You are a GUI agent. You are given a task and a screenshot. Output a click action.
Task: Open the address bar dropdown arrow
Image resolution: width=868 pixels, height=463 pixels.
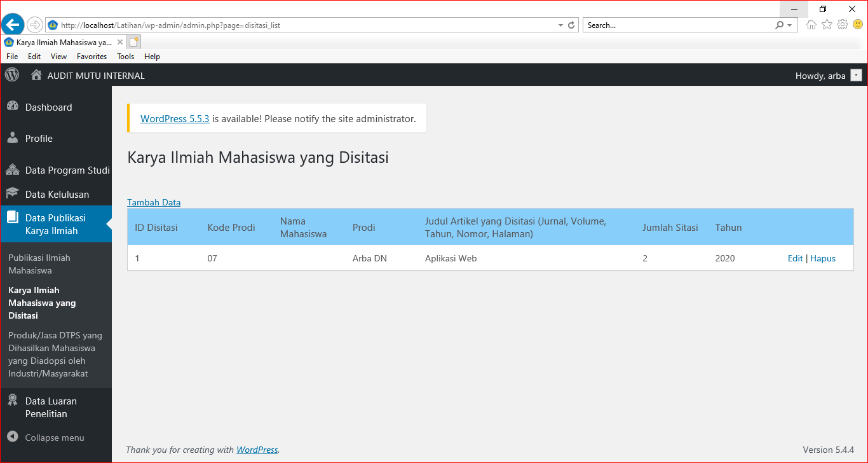(560, 25)
